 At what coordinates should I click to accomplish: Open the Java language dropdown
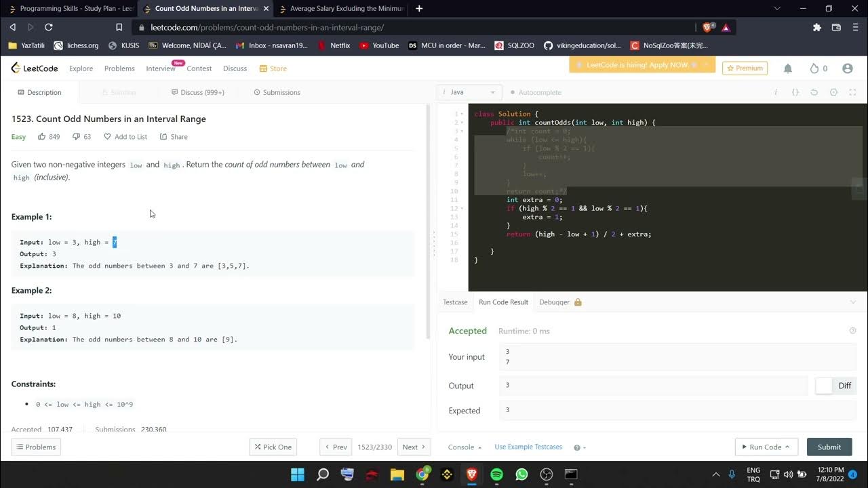(x=469, y=92)
